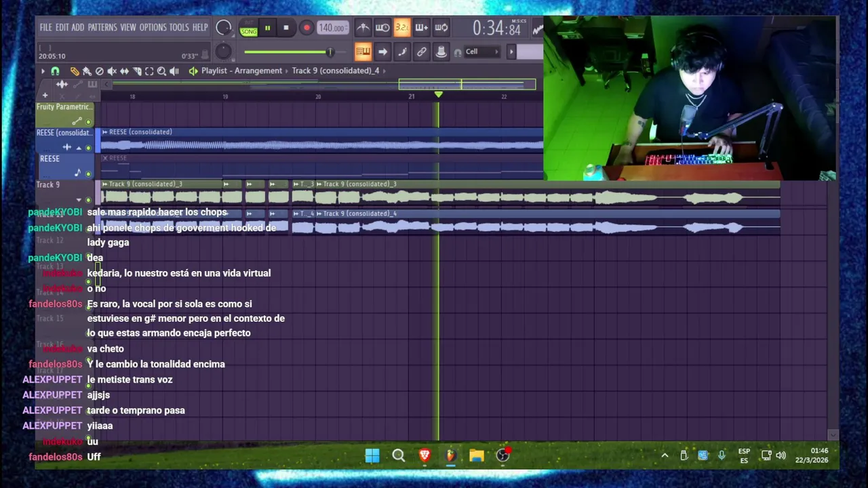Select the playlist Paint brush tool
Image resolution: width=868 pixels, height=488 pixels.
pos(87,70)
